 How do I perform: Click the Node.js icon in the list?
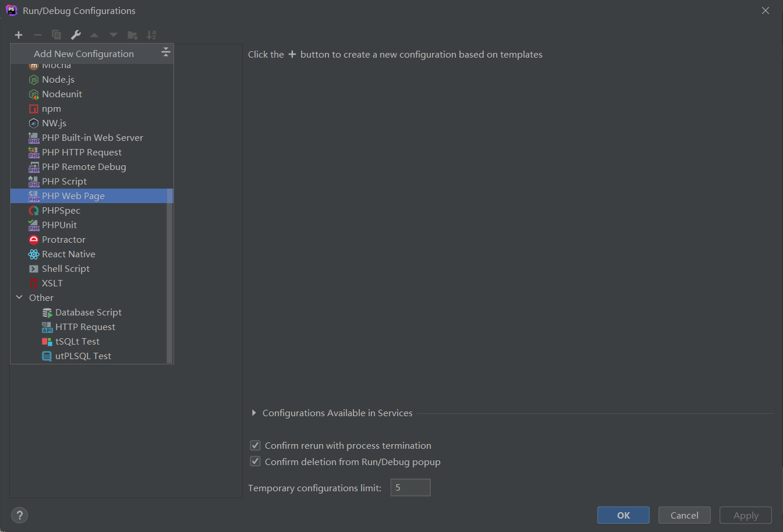coord(34,80)
